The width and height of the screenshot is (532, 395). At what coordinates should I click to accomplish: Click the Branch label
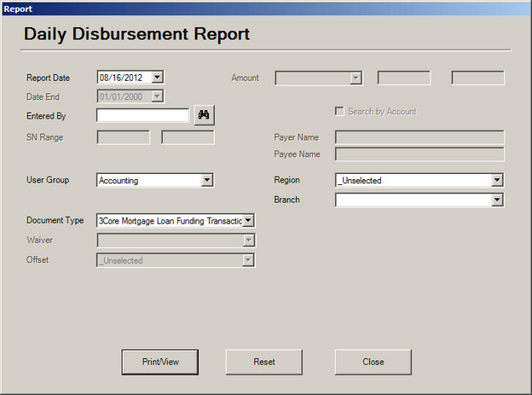[x=286, y=200]
